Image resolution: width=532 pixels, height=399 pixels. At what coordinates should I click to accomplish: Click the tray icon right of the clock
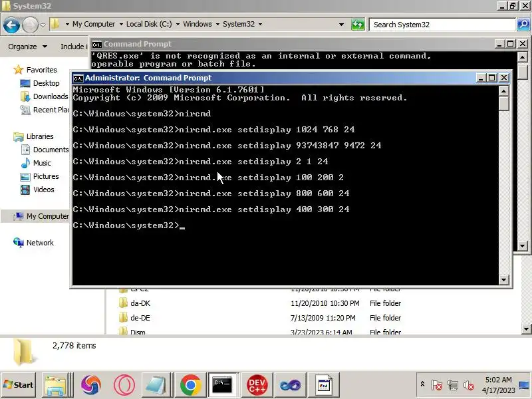(x=524, y=385)
